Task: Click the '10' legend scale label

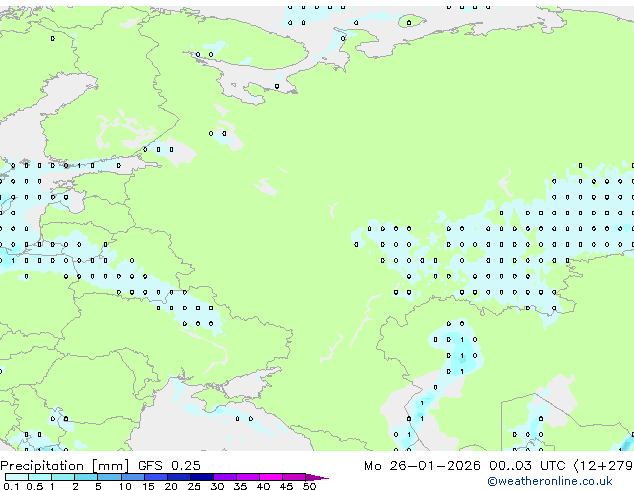Action: [125, 486]
